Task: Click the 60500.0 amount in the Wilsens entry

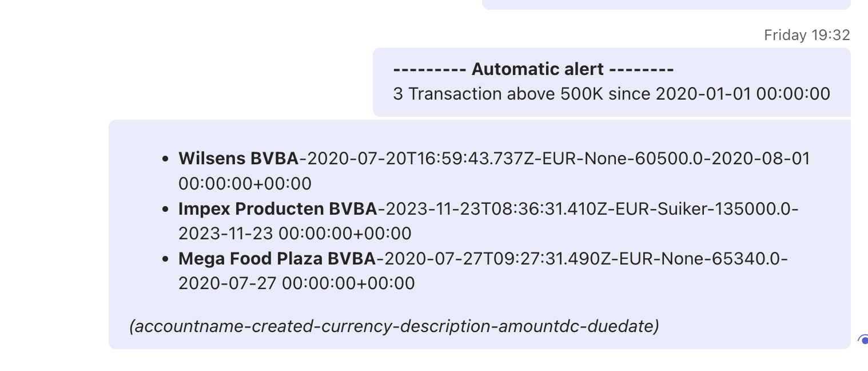Action: coord(666,159)
